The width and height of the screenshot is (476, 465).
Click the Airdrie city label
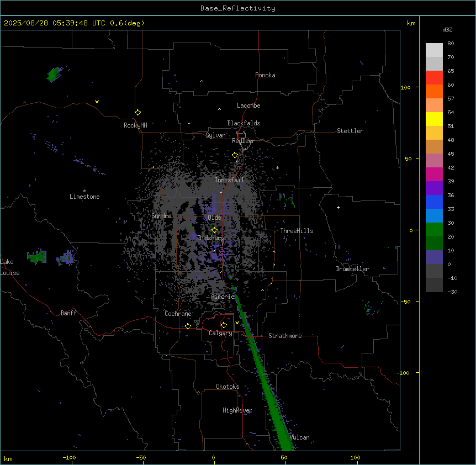click(223, 297)
